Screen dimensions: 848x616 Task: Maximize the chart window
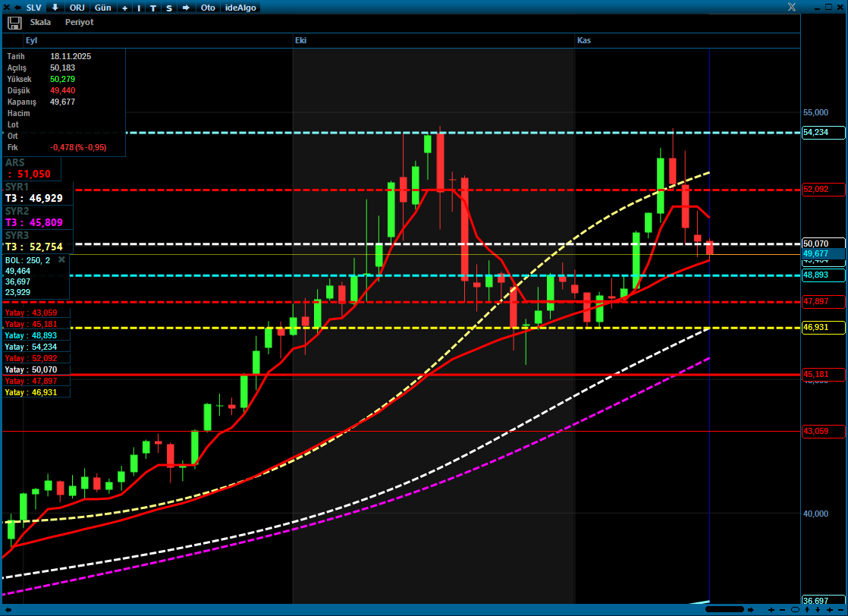[x=828, y=7]
